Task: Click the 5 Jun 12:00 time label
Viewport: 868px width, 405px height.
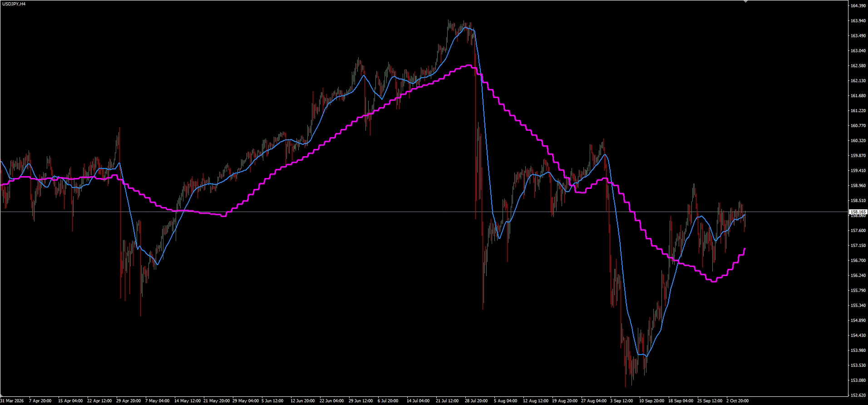Action: pyautogui.click(x=272, y=401)
